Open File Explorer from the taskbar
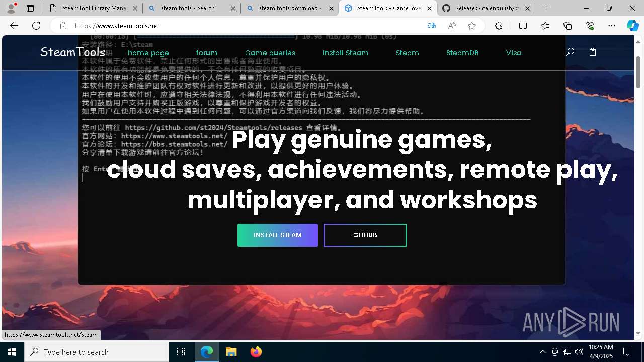The height and width of the screenshot is (362, 644). (231, 352)
